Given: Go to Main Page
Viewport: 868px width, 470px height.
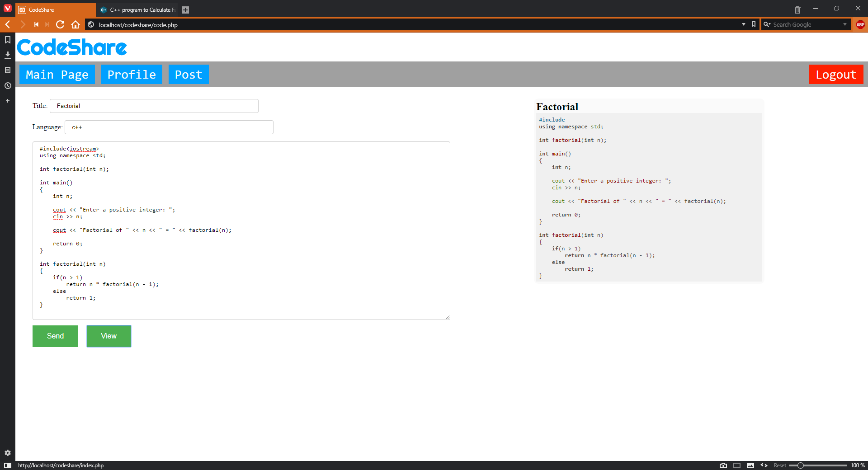Looking at the screenshot, I should 57,75.
